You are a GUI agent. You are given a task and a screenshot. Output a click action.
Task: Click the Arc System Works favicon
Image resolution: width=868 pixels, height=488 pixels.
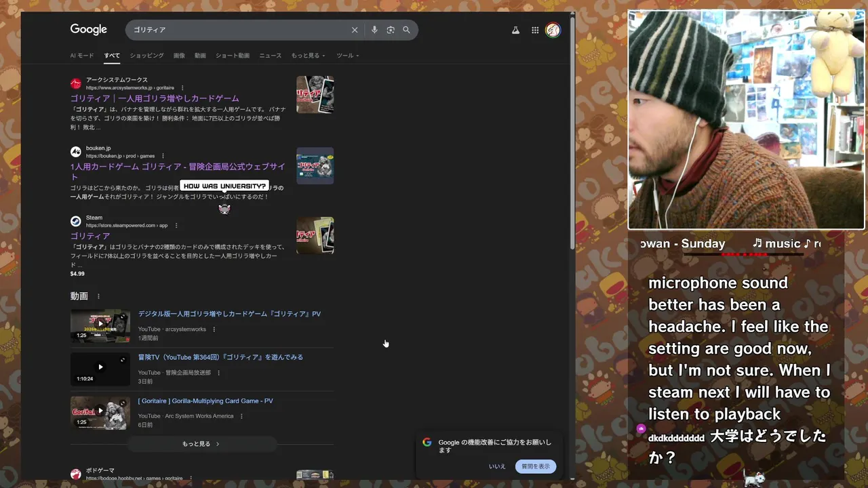[x=76, y=83]
